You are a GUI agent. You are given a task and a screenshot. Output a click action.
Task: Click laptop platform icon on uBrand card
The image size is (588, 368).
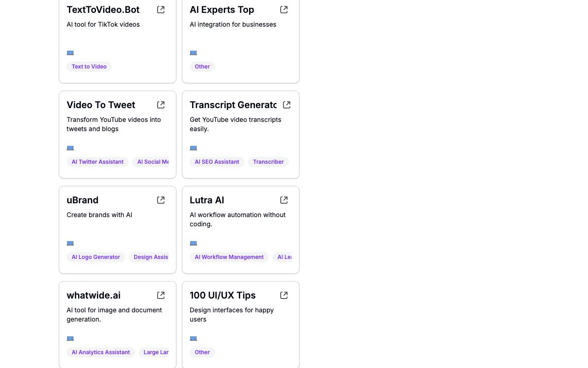click(70, 243)
